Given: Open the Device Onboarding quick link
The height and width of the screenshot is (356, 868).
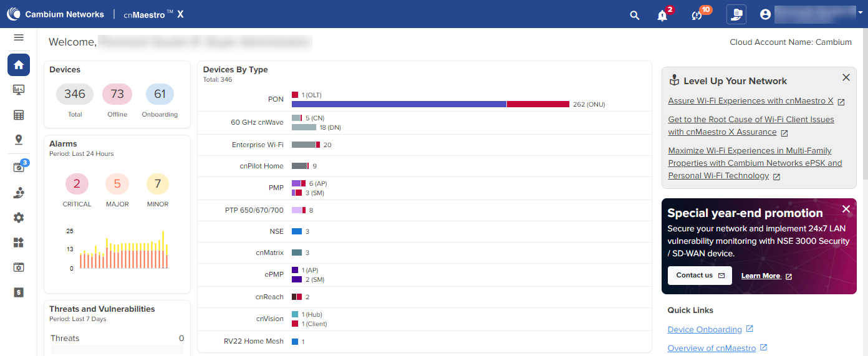Looking at the screenshot, I should tap(705, 329).
